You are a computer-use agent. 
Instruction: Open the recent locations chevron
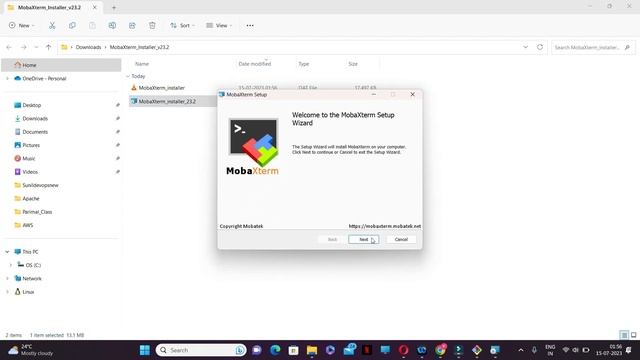tap(36, 47)
